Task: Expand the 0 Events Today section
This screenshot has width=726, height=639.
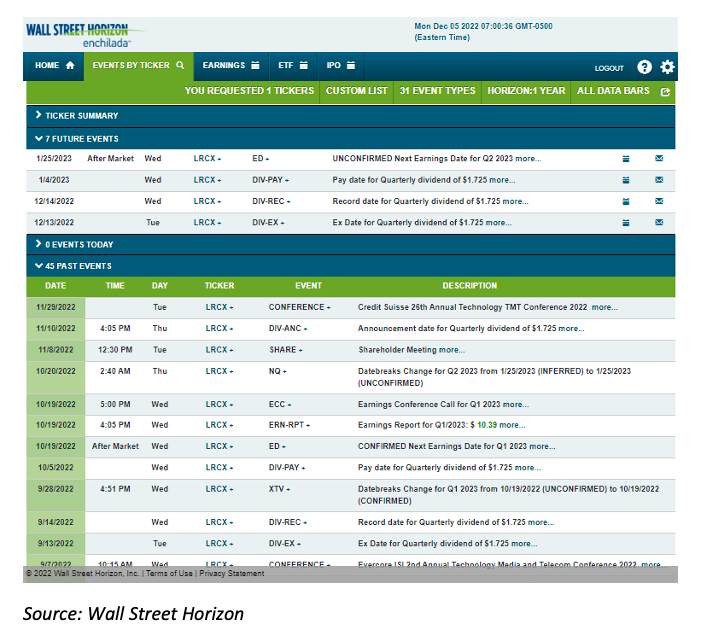Action: [x=350, y=244]
